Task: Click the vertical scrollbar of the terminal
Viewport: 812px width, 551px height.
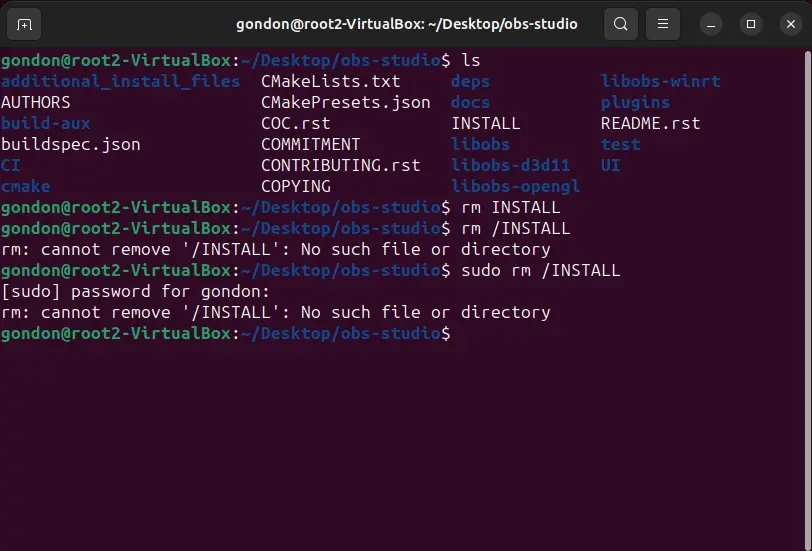Action: (x=808, y=300)
